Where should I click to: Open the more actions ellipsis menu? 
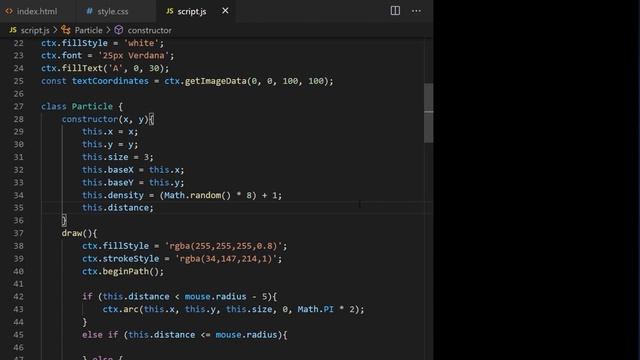pyautogui.click(x=416, y=11)
